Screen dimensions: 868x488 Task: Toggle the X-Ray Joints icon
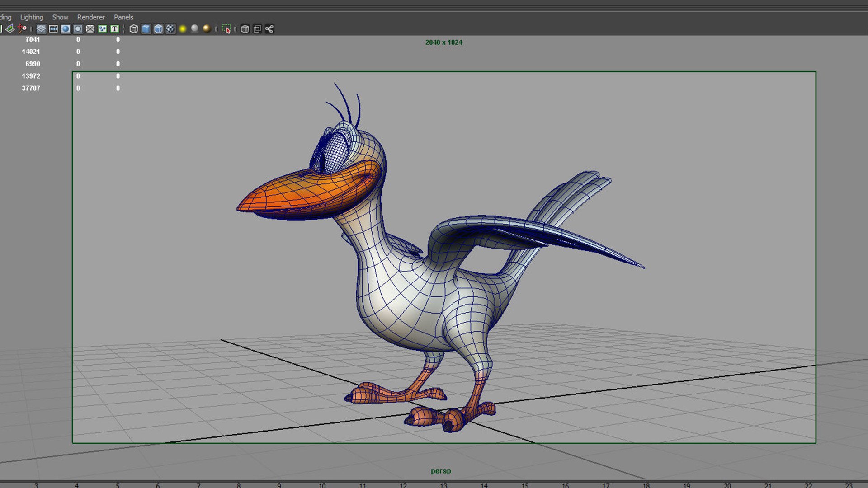pos(269,29)
